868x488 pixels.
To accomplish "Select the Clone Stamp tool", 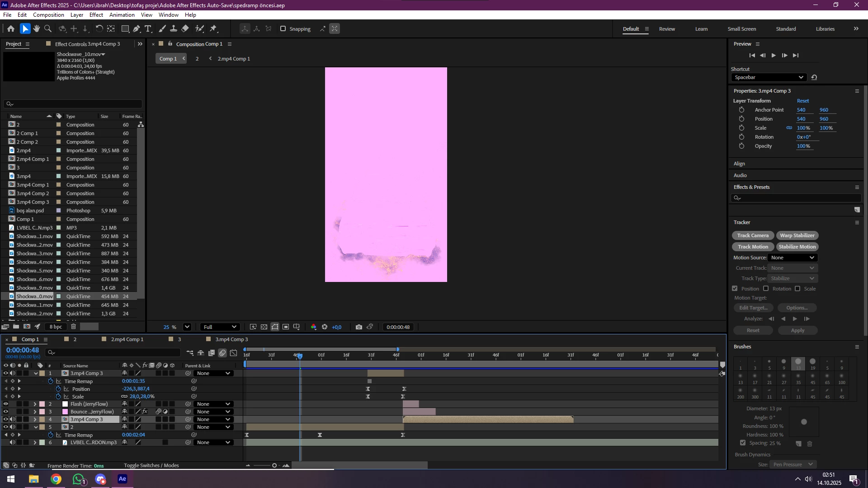I will 173,28.
